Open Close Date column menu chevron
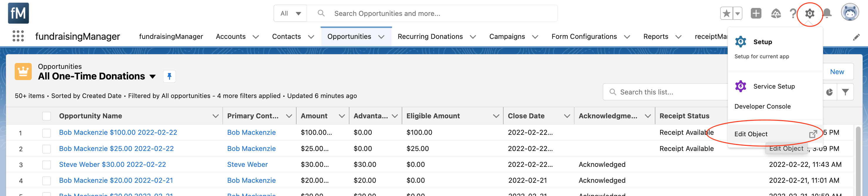Image resolution: width=868 pixels, height=196 pixels. (x=567, y=116)
